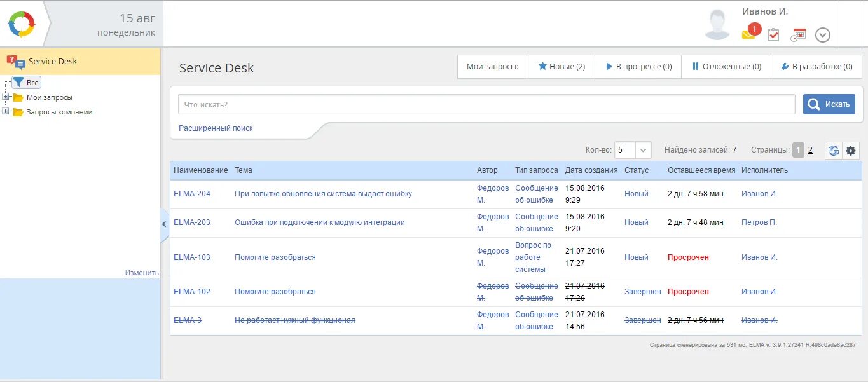
Task: Select 'Новые (2)' requests tab
Action: 561,66
